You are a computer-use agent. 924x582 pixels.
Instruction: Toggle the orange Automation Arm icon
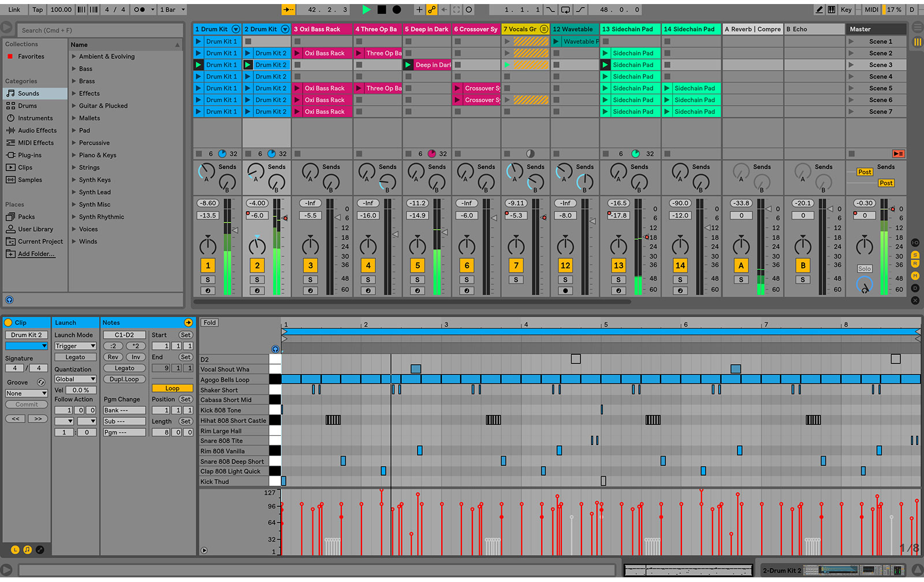431,10
